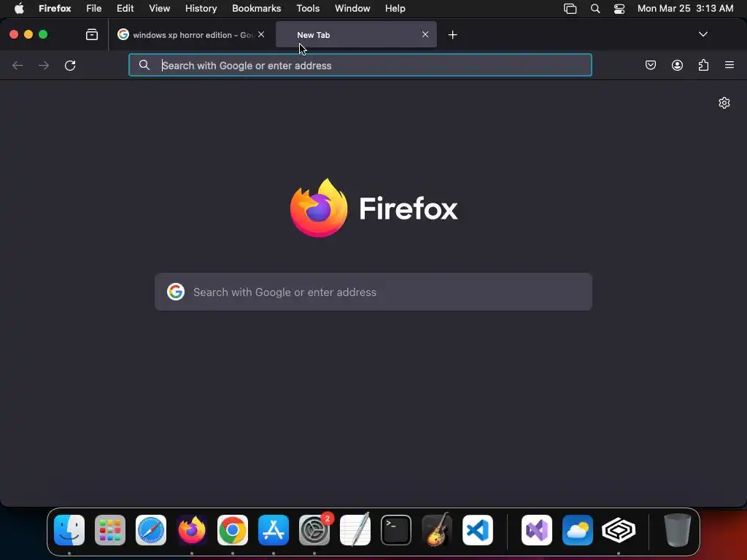Open the Help menu
747x560 pixels.
tap(395, 8)
